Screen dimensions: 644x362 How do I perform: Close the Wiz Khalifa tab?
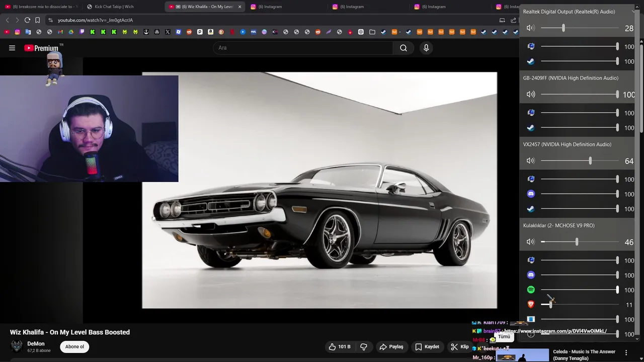[x=239, y=7]
